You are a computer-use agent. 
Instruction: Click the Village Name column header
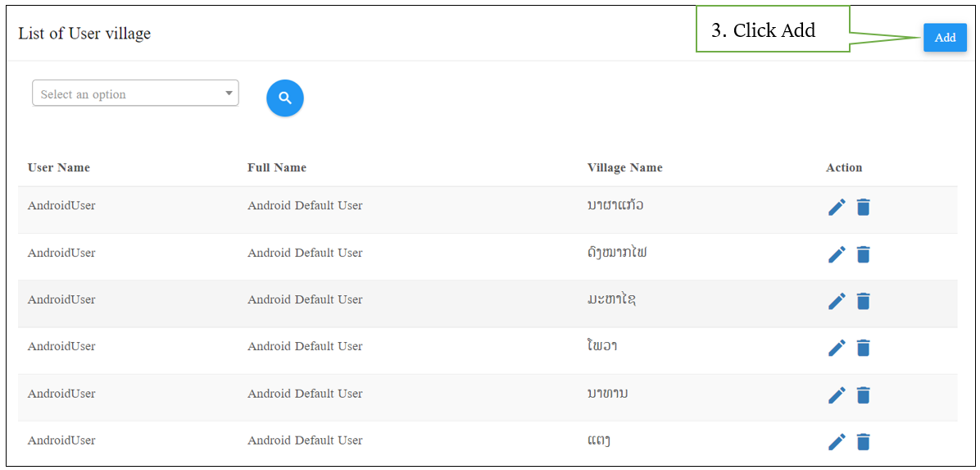pos(624,167)
